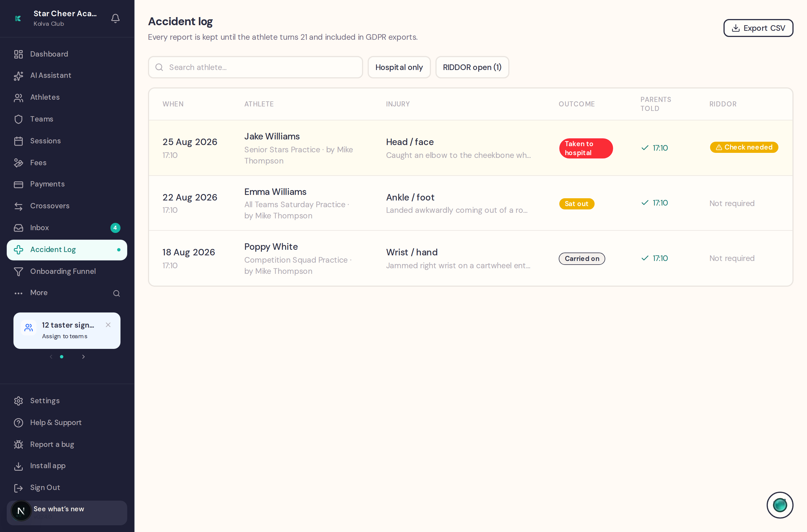Toggle the RIDDOR open (1) filter
The image size is (807, 532).
point(472,67)
